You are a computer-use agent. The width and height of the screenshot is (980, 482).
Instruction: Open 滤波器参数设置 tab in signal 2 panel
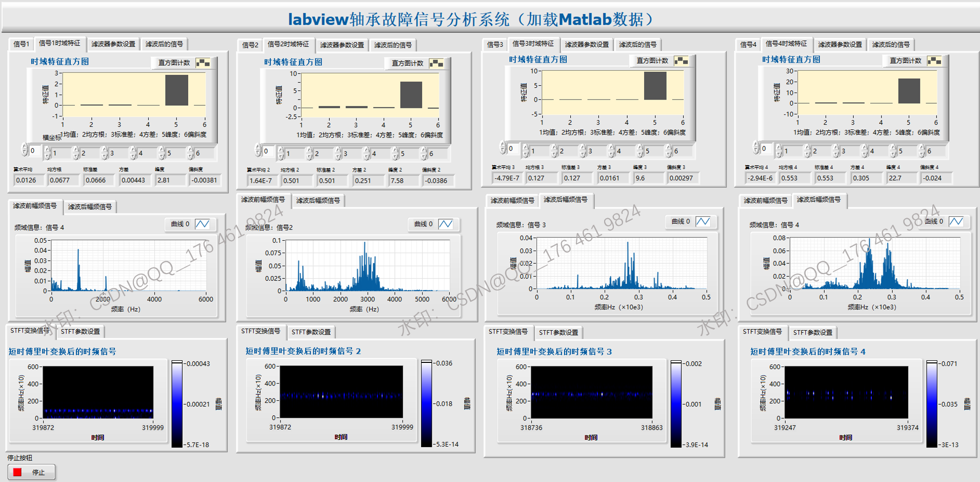pos(342,45)
